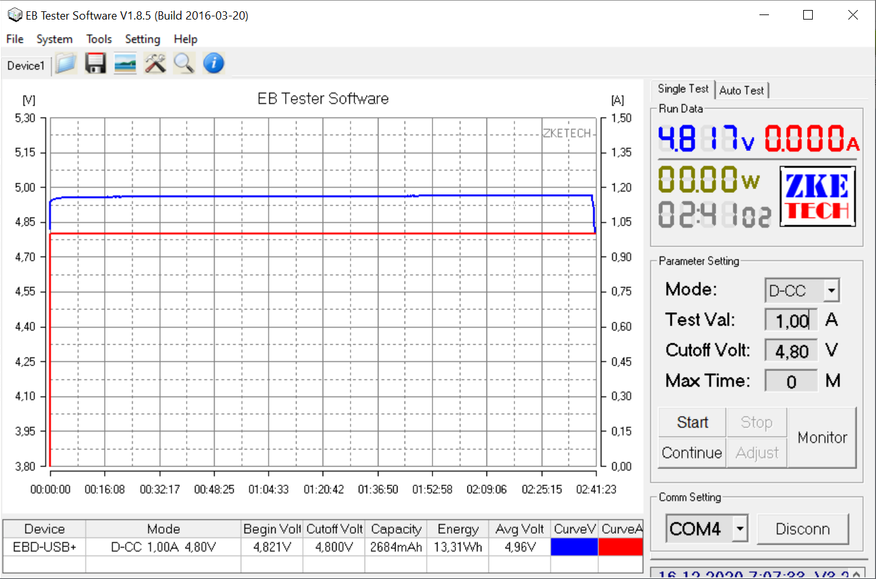876x579 pixels.
Task: Click the Cutoff Volt column header
Action: pos(334,529)
